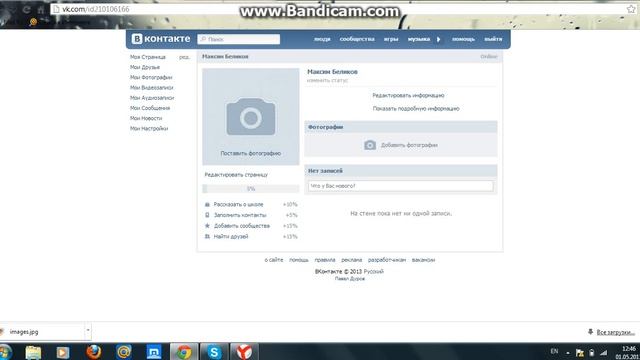640x360 pixels.
Task: Click Редактировать страницу under avatar
Action: pos(236,175)
